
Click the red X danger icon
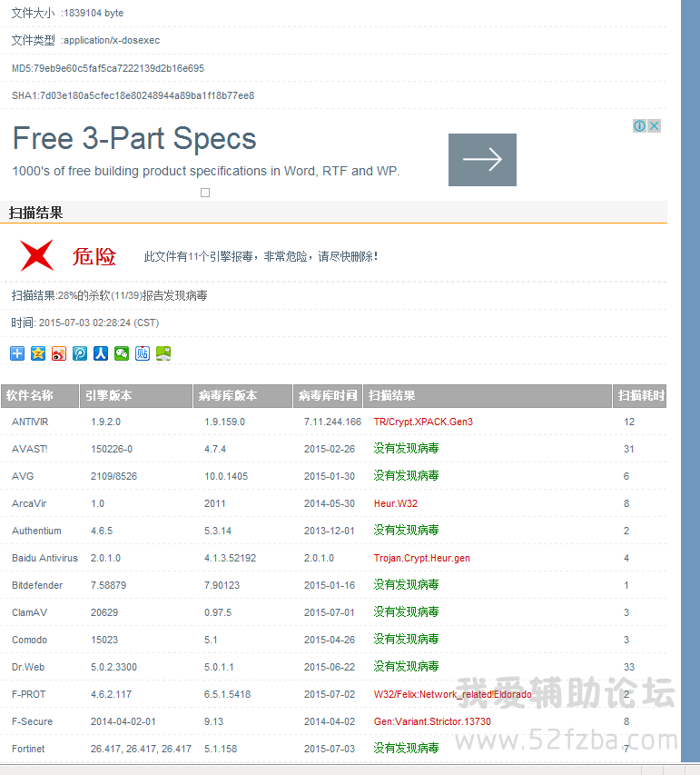[36, 255]
